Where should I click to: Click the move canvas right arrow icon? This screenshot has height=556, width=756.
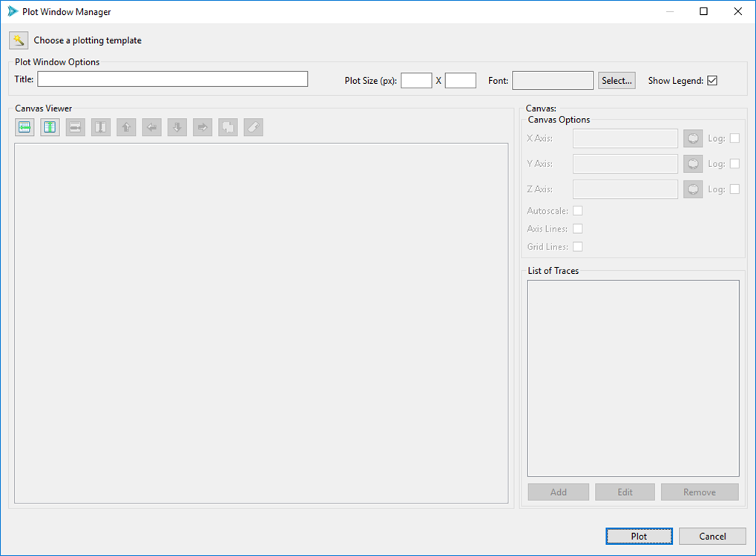(x=201, y=127)
